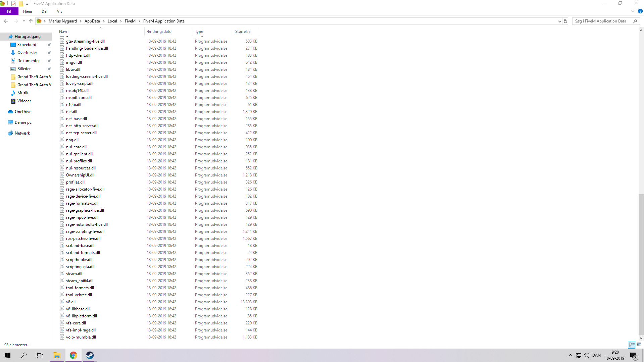
Task: Expand breadcrumb arrow after FiveM
Action: point(139,21)
